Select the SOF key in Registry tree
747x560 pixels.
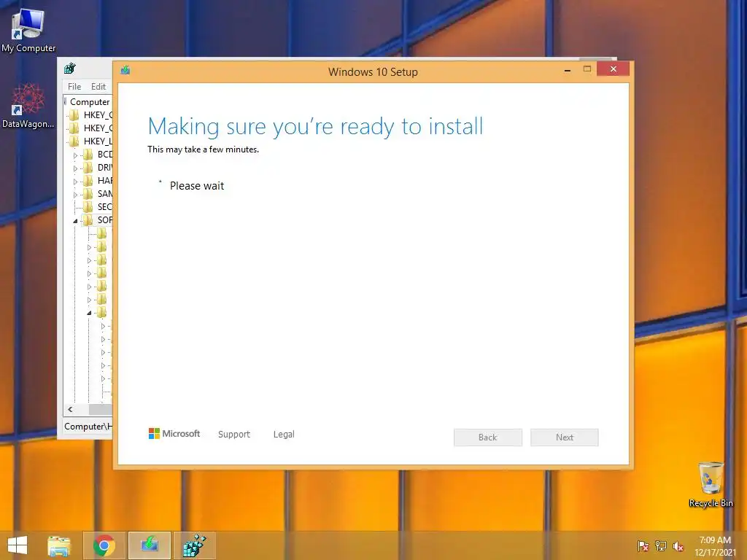click(x=105, y=220)
